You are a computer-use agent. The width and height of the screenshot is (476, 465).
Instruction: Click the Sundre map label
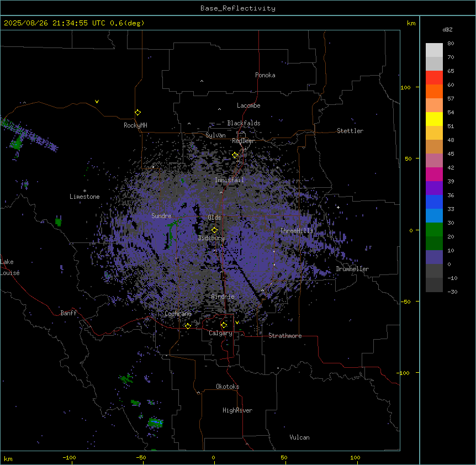coord(161,216)
